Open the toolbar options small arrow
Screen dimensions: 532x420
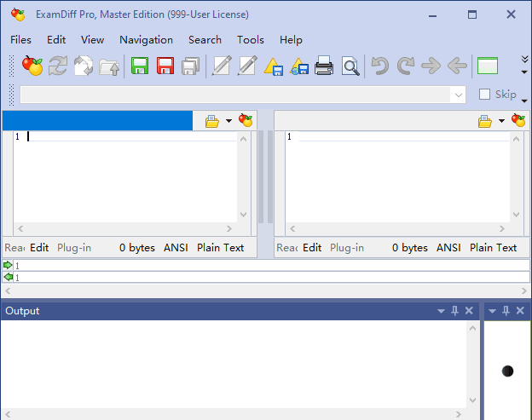click(524, 72)
